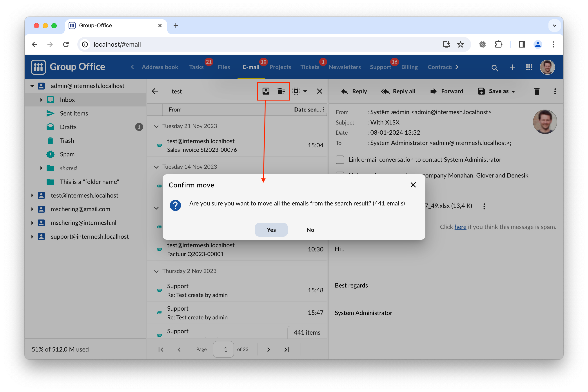Expand the Inbox folder tree arrow

pyautogui.click(x=41, y=100)
